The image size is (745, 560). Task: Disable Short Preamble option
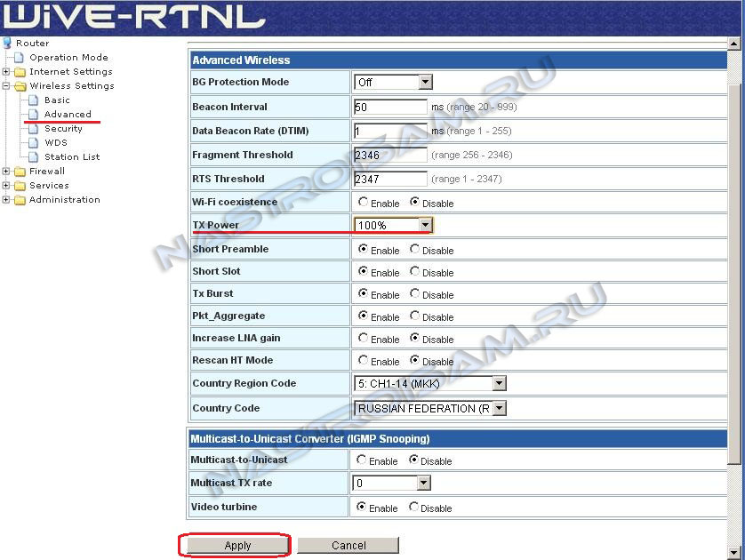click(x=415, y=250)
